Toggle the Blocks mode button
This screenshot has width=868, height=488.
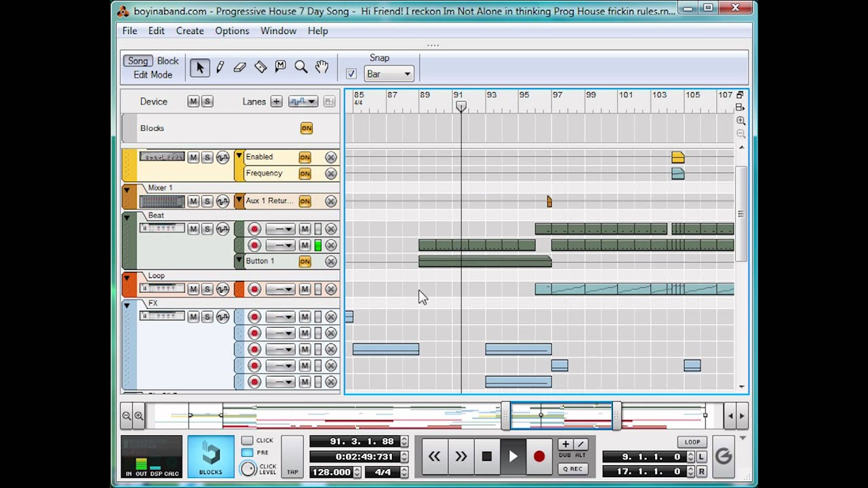tap(210, 456)
